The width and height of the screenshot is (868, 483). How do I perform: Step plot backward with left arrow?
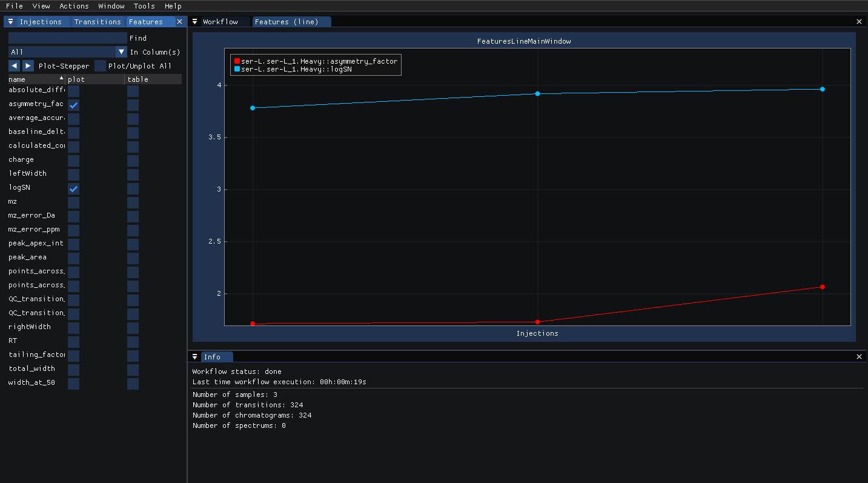click(x=15, y=66)
